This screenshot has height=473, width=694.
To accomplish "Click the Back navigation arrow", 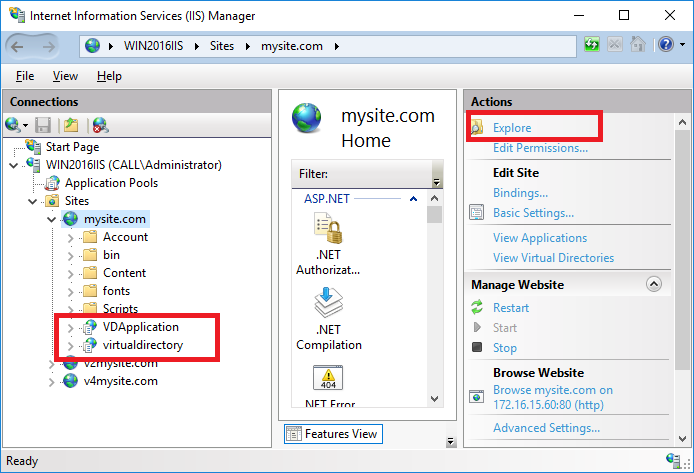I will pos(17,46).
